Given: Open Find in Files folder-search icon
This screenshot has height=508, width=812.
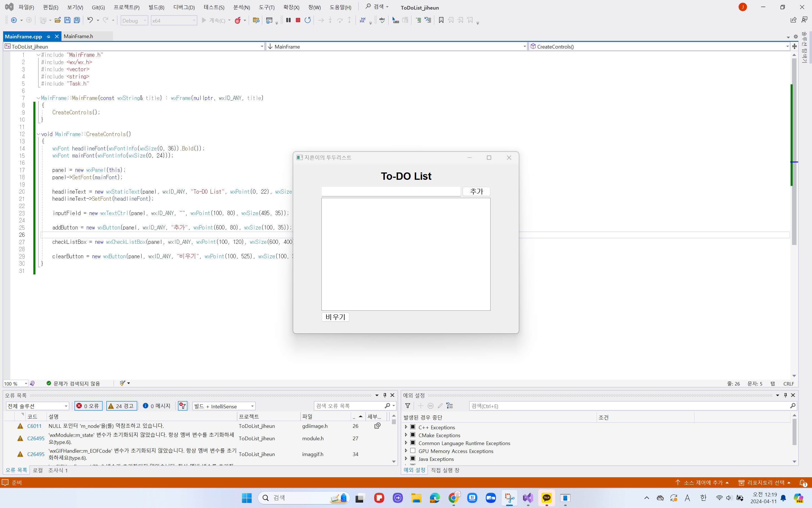Looking at the screenshot, I should click(256, 20).
